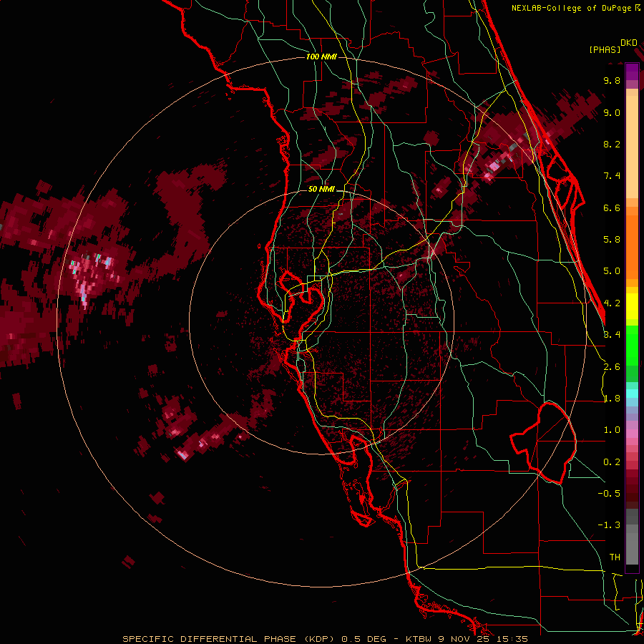
Task: Click the 6.6 color scale value
Action: click(x=612, y=208)
